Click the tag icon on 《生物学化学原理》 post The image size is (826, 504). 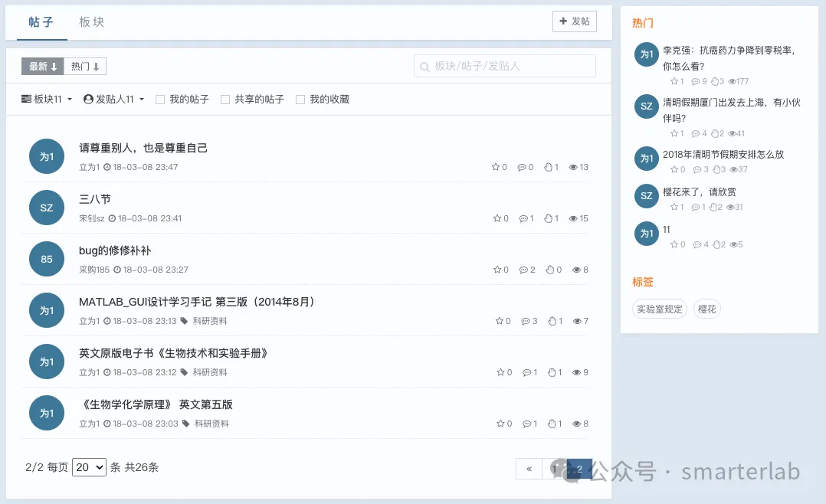[185, 424]
